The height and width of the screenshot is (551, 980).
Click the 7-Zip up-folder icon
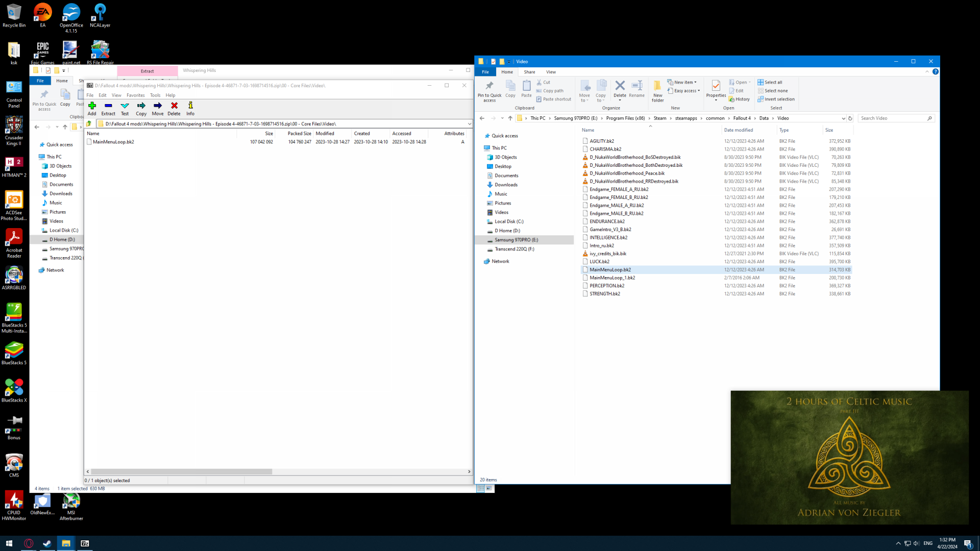(89, 123)
